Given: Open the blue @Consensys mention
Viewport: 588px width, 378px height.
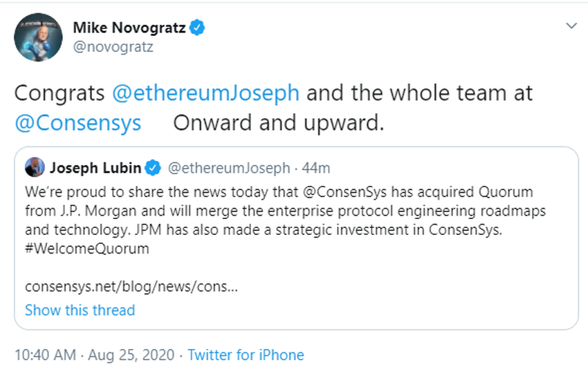Looking at the screenshot, I should pyautogui.click(x=77, y=123).
